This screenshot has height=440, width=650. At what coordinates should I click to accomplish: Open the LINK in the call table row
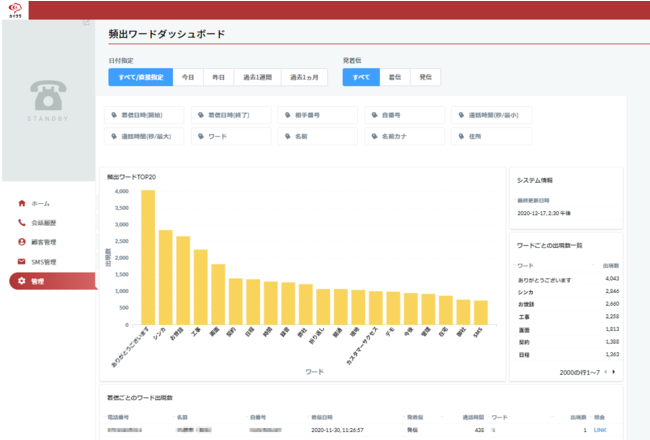coord(600,430)
